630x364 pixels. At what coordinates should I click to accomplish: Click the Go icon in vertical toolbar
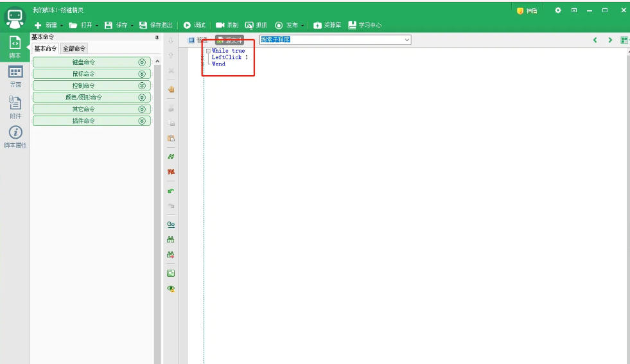coord(171,224)
